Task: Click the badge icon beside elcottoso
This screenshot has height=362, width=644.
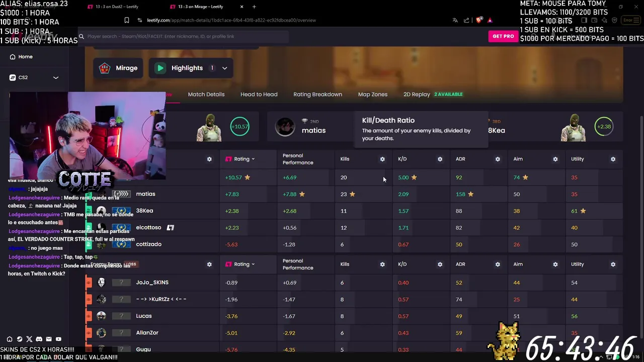Action: (171, 228)
